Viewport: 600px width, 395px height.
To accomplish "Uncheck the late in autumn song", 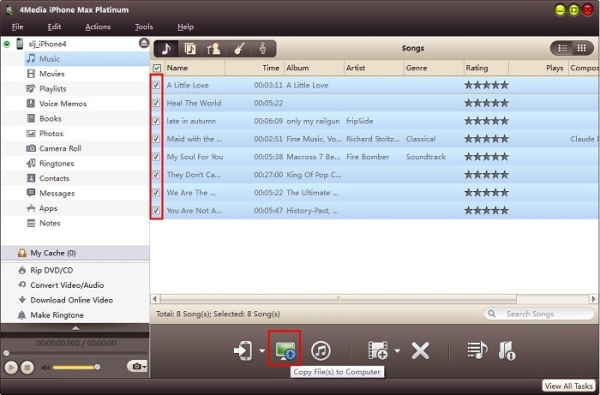I will point(156,121).
